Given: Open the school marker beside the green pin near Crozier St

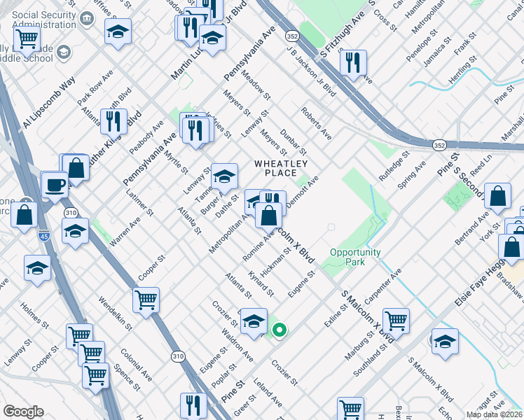Looking at the screenshot, I should pos(254,321).
